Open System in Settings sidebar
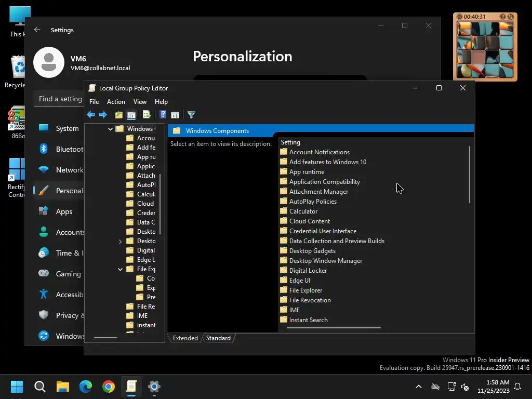This screenshot has height=399, width=532. [59, 128]
